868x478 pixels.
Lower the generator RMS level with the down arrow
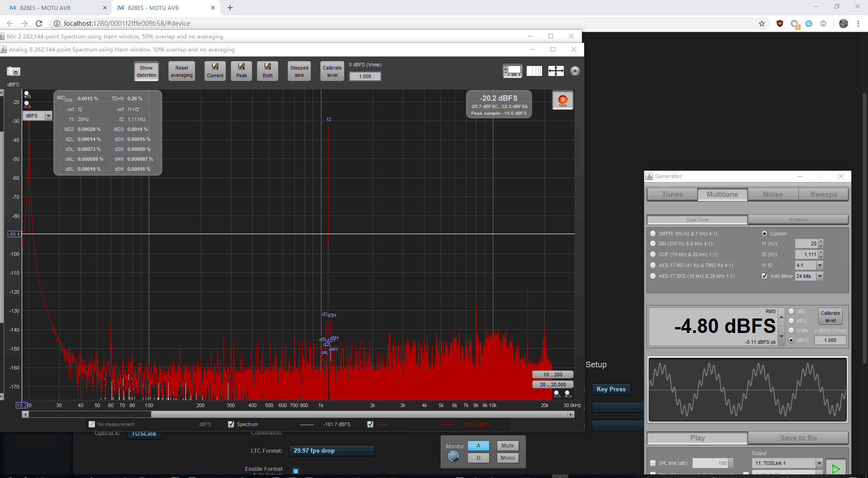point(781,336)
